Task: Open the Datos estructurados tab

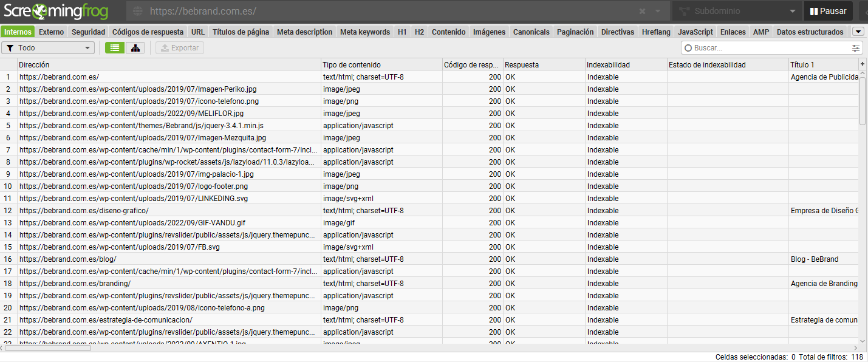Action: pos(810,32)
